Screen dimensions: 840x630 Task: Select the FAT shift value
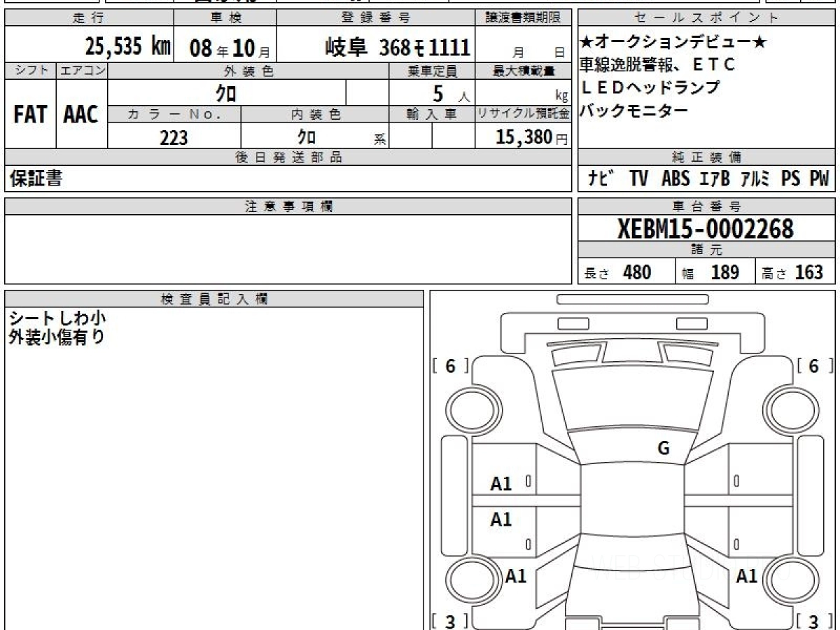(30, 115)
